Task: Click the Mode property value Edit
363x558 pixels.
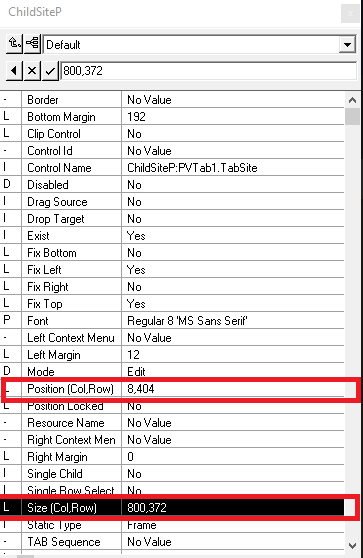Action: click(x=136, y=372)
